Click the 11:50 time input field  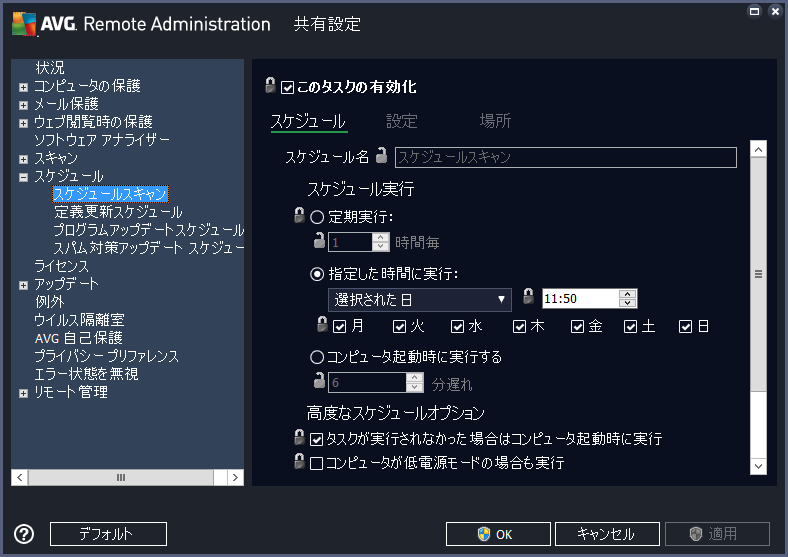[580, 299]
